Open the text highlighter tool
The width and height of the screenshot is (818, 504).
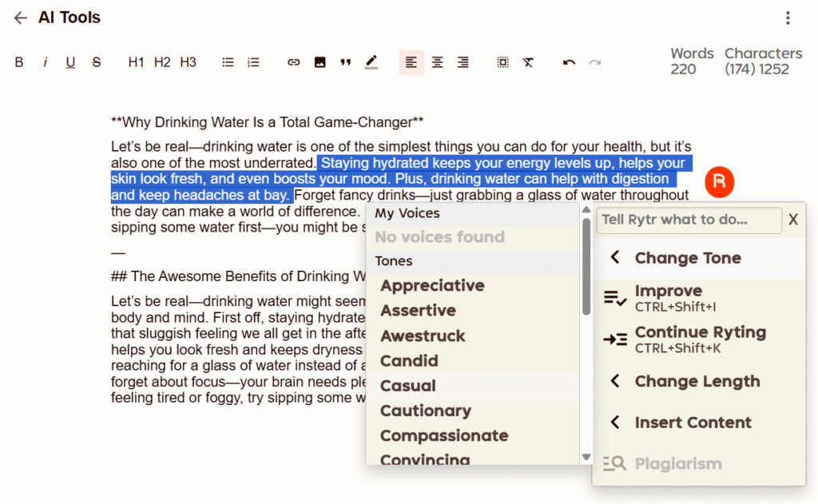371,62
